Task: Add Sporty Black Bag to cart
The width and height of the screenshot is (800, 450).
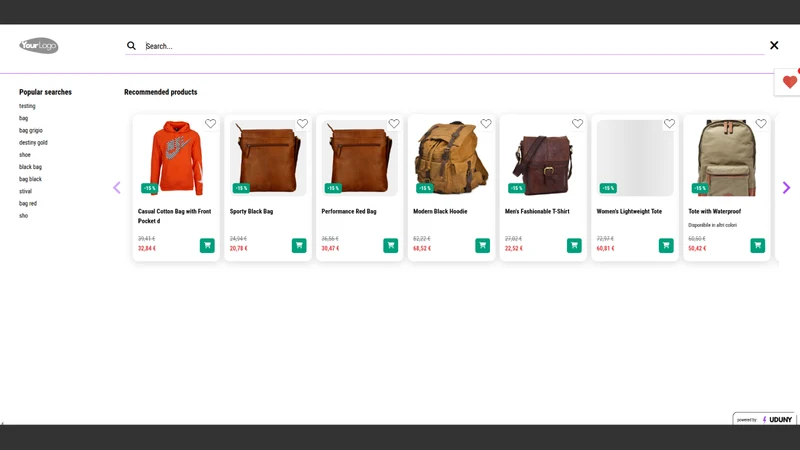Action: point(299,245)
